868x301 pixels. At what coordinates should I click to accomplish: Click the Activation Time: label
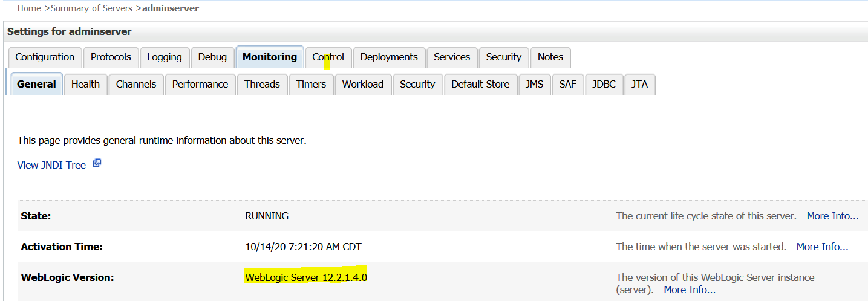pyautogui.click(x=62, y=247)
